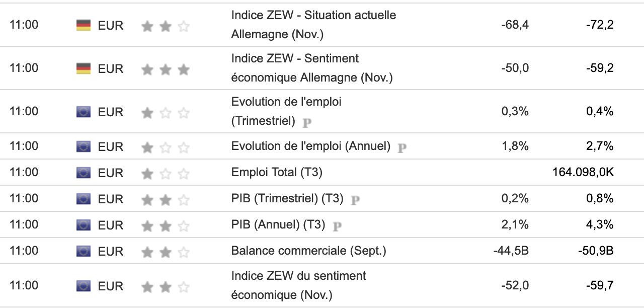The width and height of the screenshot is (644, 308).
Task: Click the three-star importance rating for ZEW Sentiment Allemagne
Action: [165, 69]
